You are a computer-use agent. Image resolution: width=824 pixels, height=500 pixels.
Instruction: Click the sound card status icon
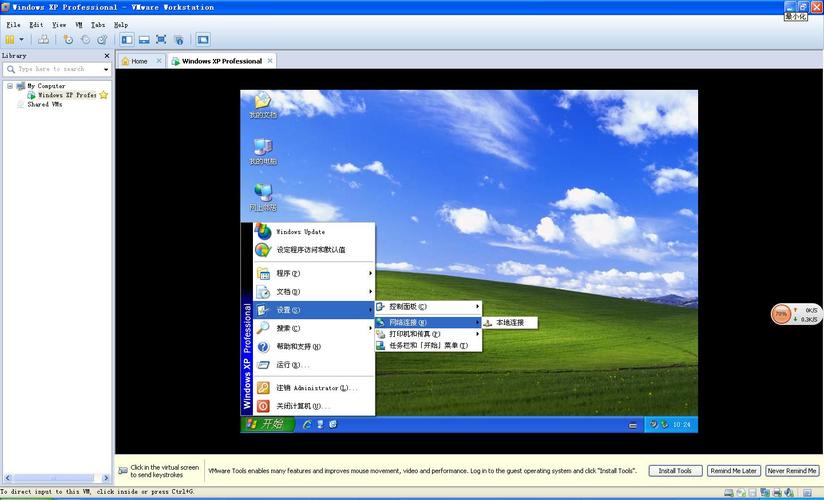(x=789, y=493)
